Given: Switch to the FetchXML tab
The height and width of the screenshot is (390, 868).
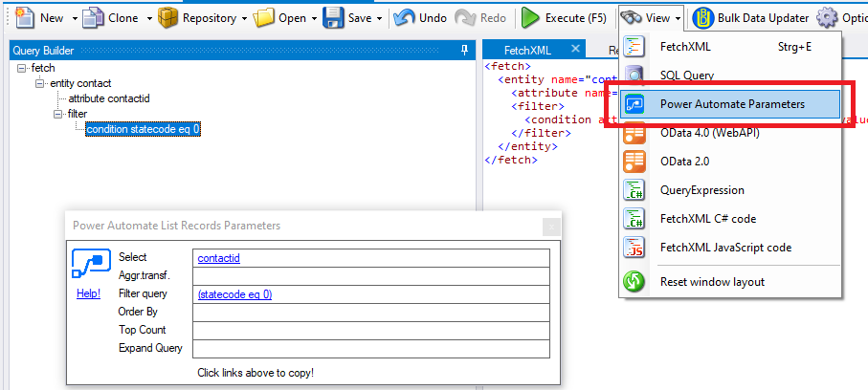Looking at the screenshot, I should 527,51.
